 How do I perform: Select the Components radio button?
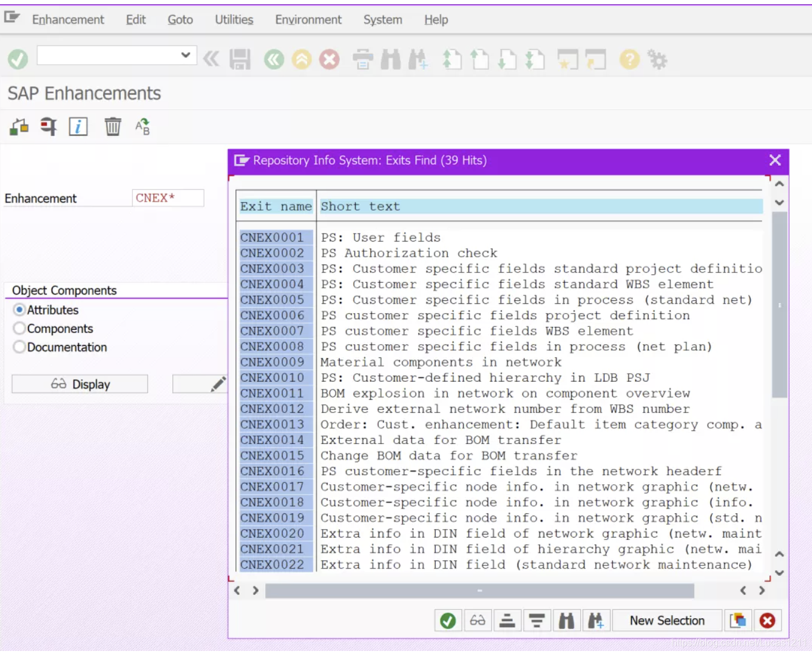point(19,328)
